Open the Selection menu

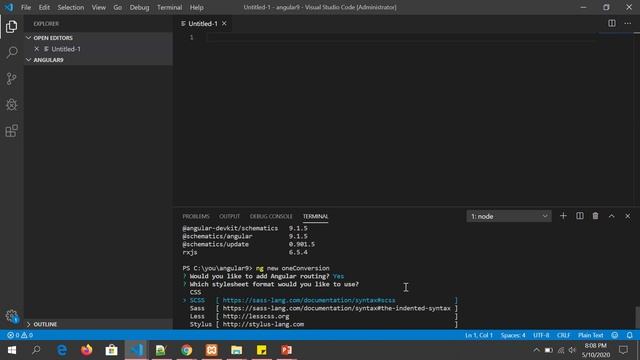[x=71, y=7]
